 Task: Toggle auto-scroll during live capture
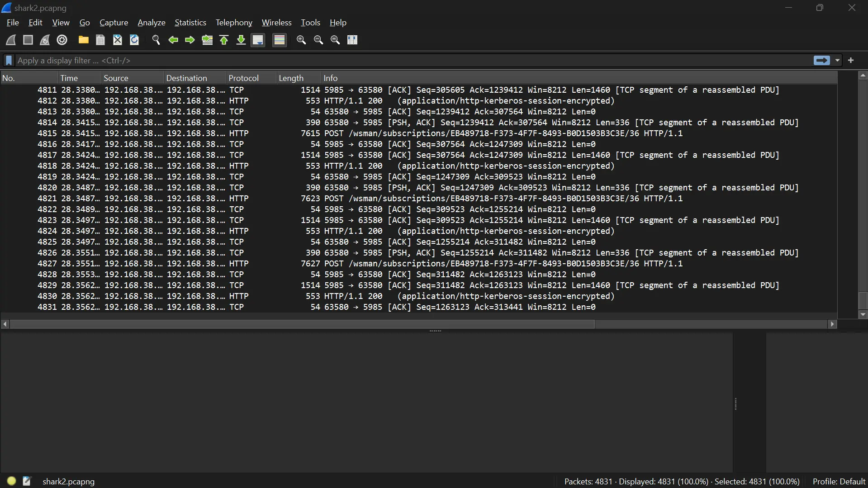[x=258, y=40]
